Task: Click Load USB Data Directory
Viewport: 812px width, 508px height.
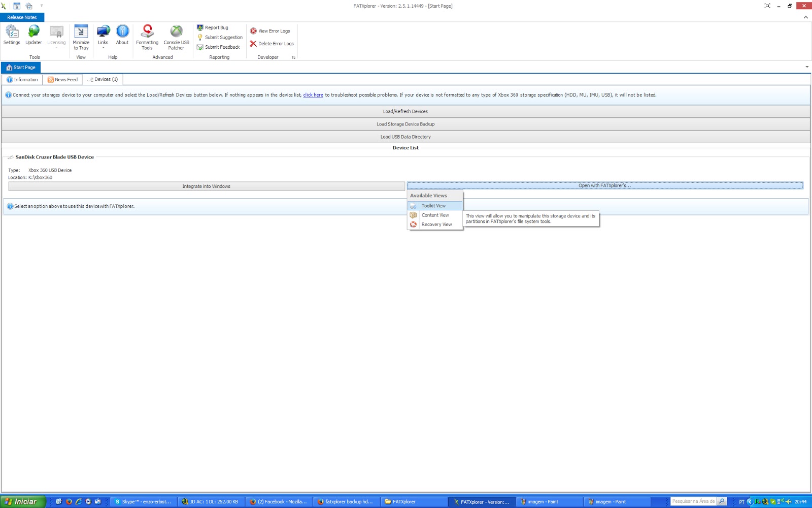Action: pos(405,137)
